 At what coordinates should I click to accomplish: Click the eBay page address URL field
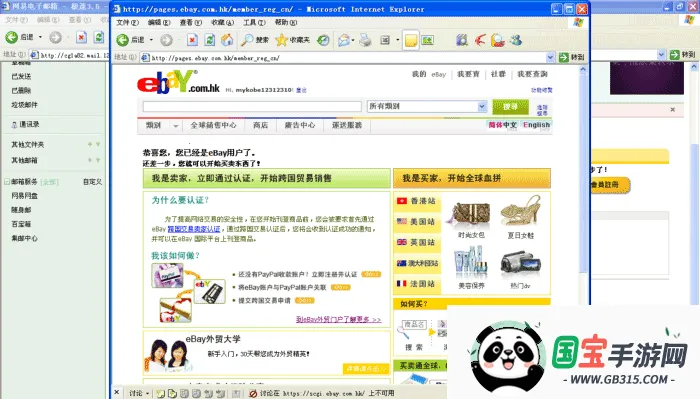coord(343,58)
